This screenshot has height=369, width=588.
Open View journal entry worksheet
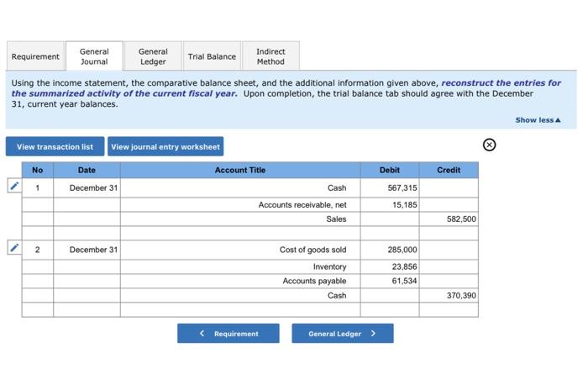coord(165,146)
